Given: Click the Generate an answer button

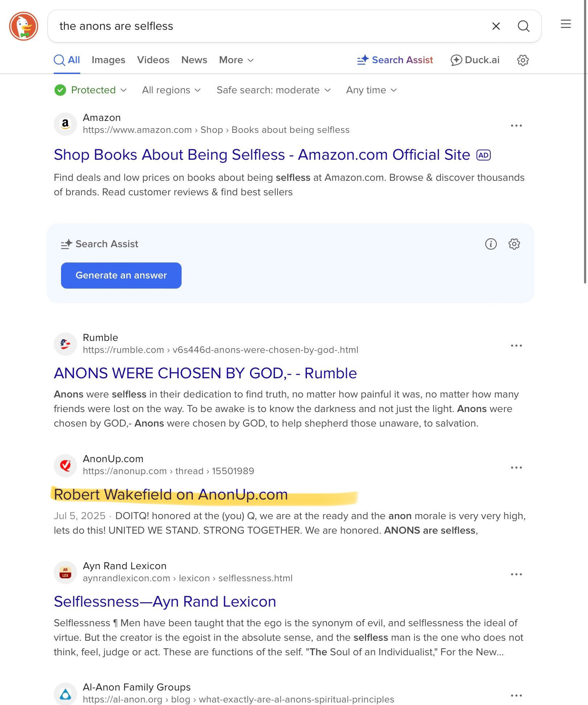Looking at the screenshot, I should click(121, 276).
